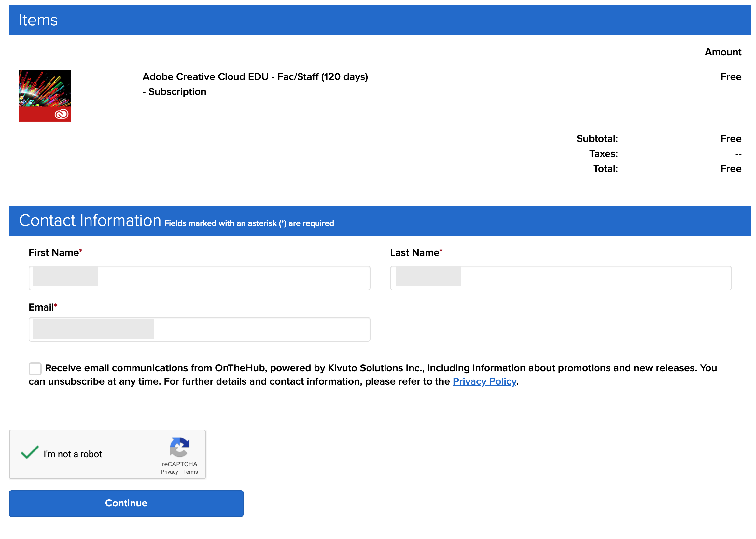Click the Contact Information header
The width and height of the screenshot is (756, 539).
90,221
